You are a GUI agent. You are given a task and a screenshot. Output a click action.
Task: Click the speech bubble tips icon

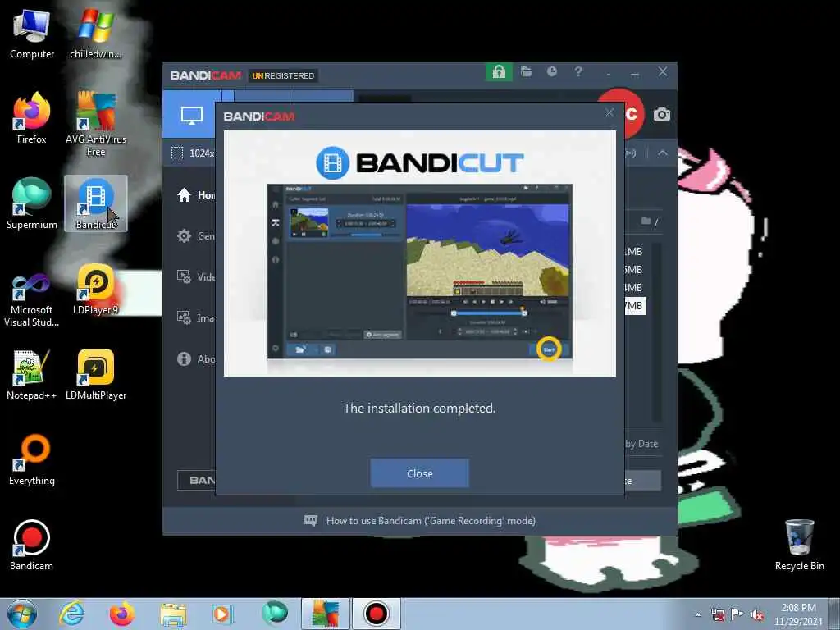click(311, 521)
